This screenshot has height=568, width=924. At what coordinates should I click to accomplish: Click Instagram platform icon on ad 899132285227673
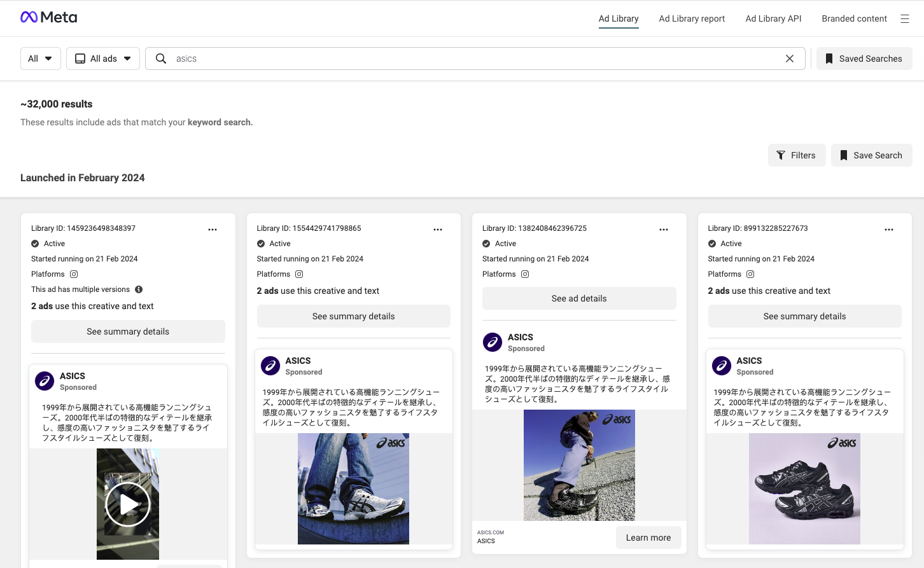750,274
